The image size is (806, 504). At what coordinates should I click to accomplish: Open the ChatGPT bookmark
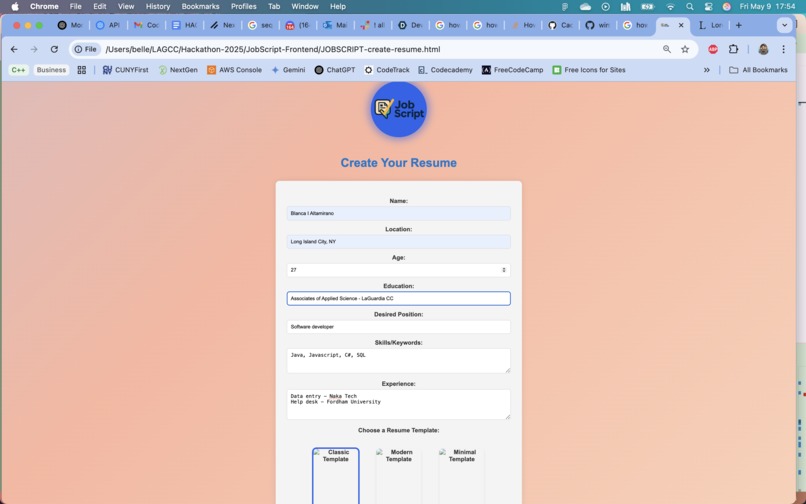coord(335,70)
